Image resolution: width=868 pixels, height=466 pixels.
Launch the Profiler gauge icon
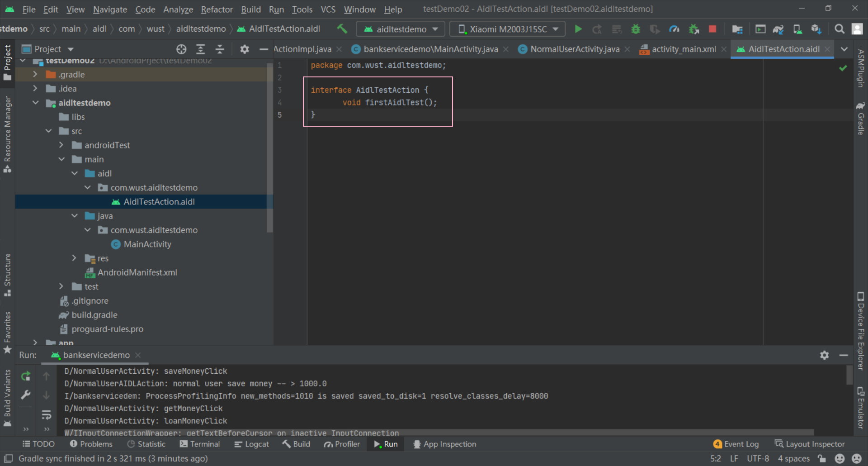[x=674, y=29]
